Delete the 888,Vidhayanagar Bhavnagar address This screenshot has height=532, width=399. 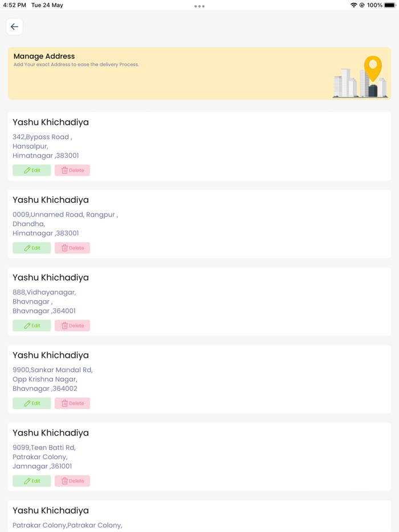tap(72, 326)
